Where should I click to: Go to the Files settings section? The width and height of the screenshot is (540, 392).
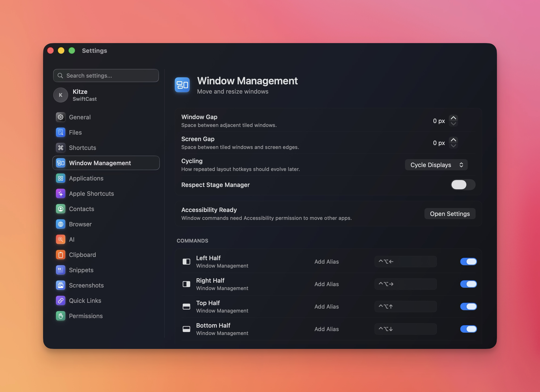pos(106,132)
